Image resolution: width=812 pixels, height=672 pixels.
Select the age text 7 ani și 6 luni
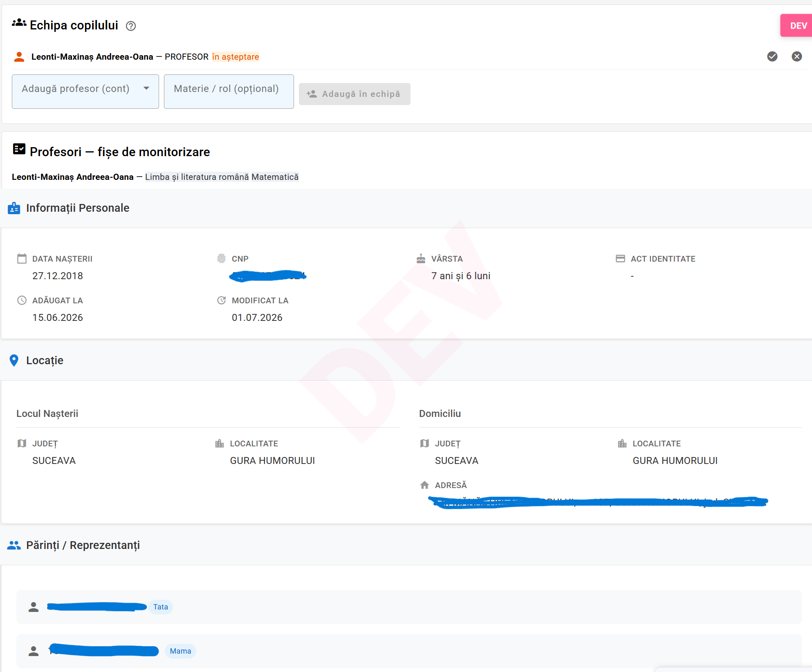coord(461,276)
